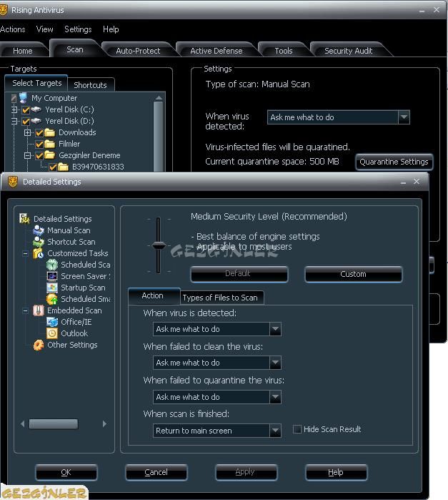
Task: Click the My Computer icon in Targets
Action: point(24,98)
